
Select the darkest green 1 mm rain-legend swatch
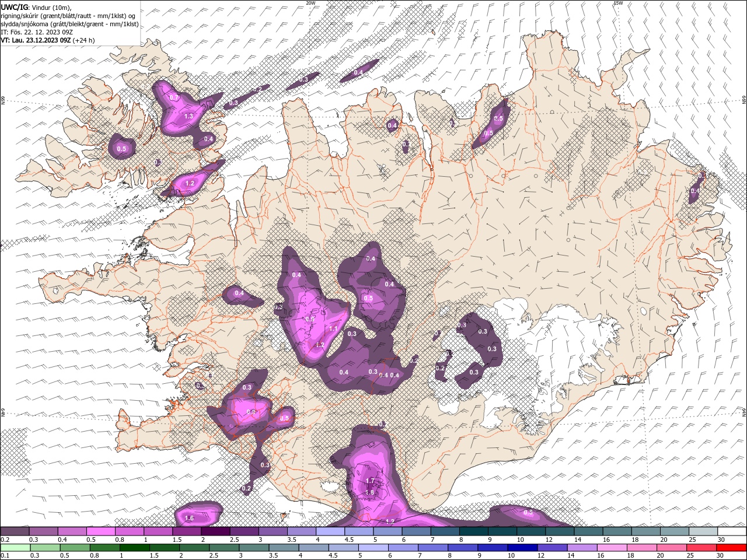tap(134, 548)
